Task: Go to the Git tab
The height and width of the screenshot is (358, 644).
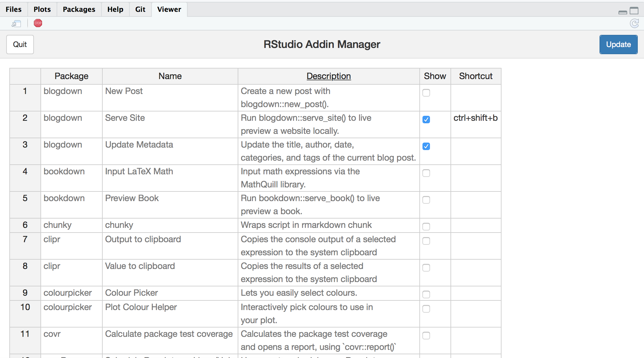Action: tap(140, 9)
